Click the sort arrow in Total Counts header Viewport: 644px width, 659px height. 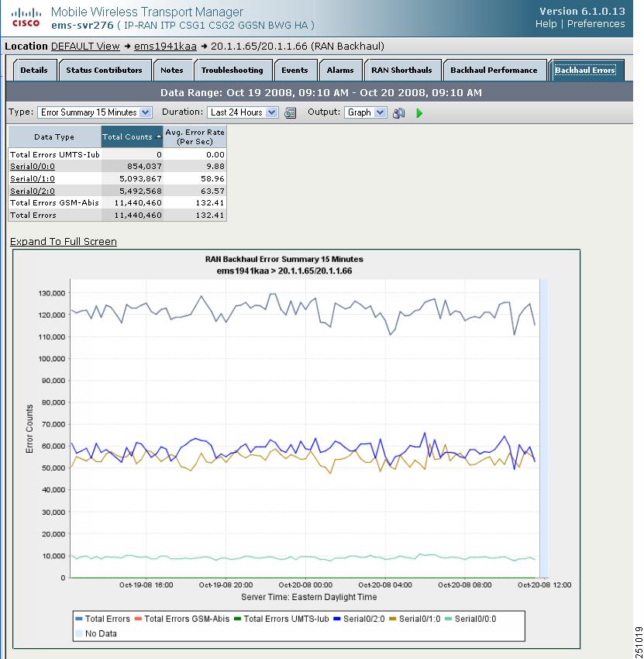(158, 136)
